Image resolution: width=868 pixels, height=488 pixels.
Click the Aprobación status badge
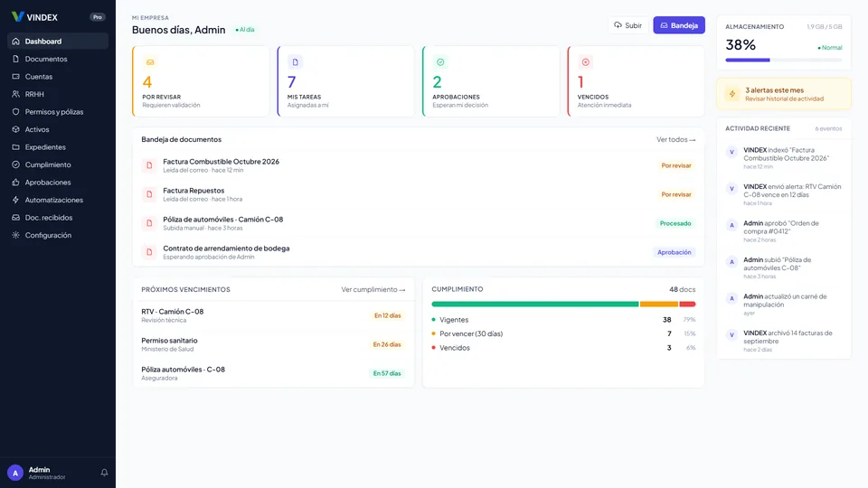pyautogui.click(x=674, y=252)
